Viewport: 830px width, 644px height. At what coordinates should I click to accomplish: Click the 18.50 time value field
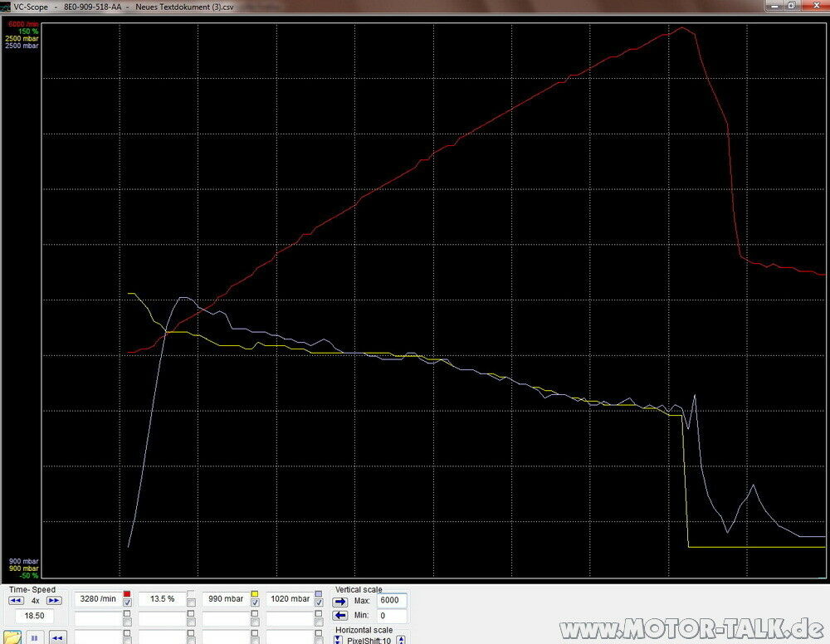34,616
